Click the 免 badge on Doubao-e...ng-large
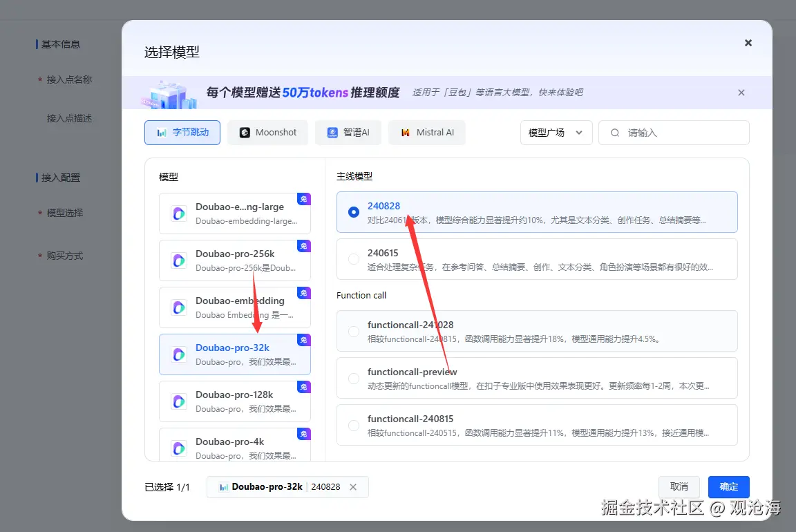 click(x=303, y=199)
